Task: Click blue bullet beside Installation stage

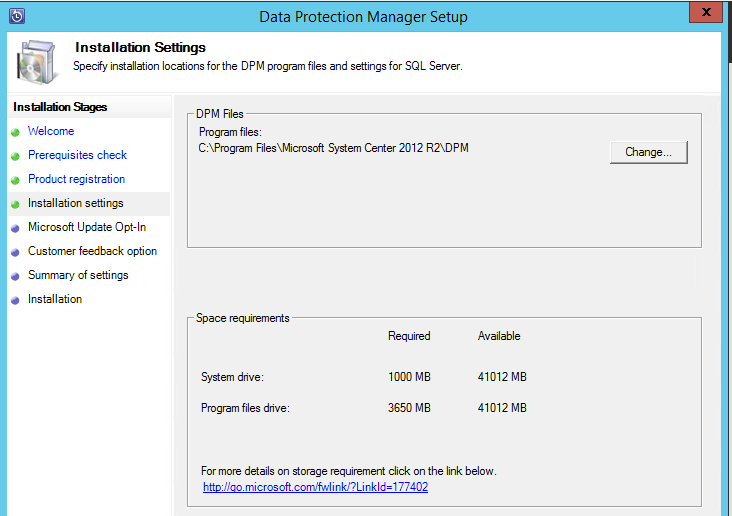Action: (x=15, y=300)
